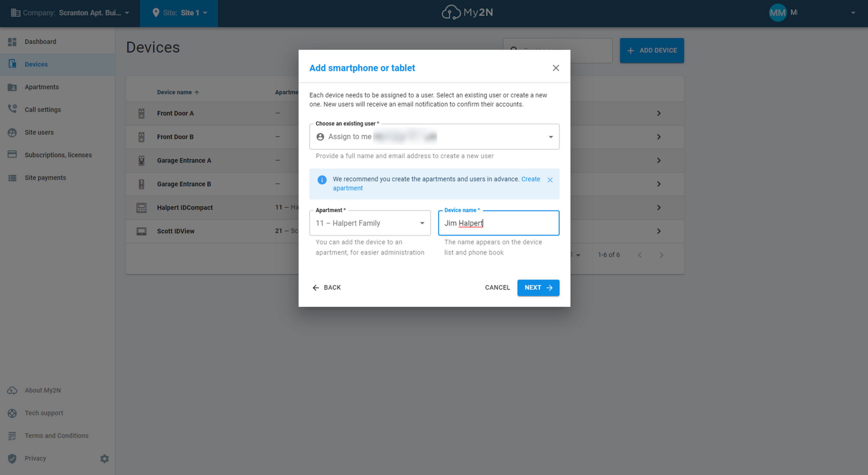Viewport: 868px width, 475px height.
Task: Go to next page of devices
Action: point(661,255)
